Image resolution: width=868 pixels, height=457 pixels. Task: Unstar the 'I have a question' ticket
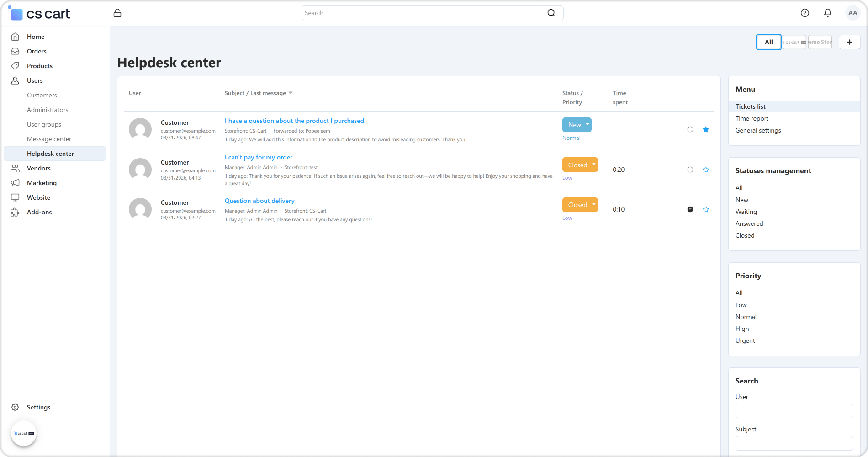706,129
